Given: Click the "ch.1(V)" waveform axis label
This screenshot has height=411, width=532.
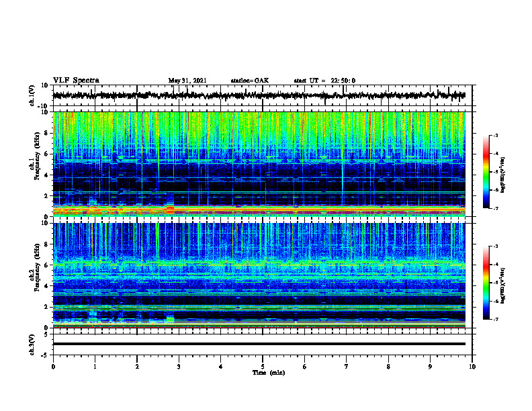Looking at the screenshot, I should pos(32,95).
